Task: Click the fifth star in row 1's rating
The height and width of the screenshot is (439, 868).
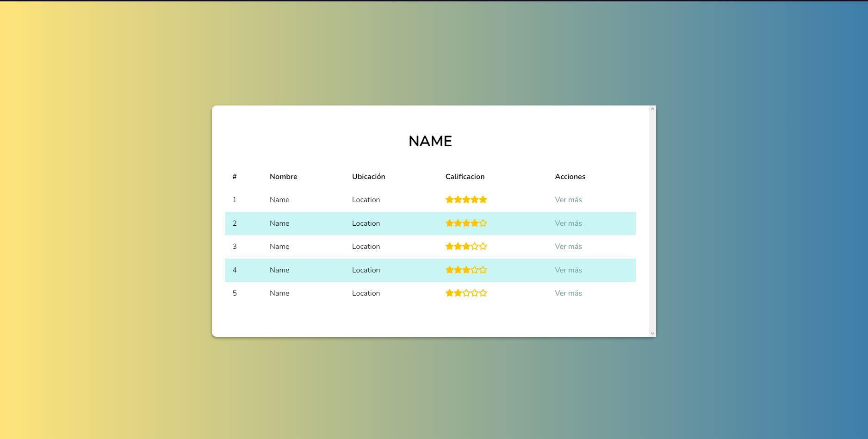Action: click(x=483, y=199)
